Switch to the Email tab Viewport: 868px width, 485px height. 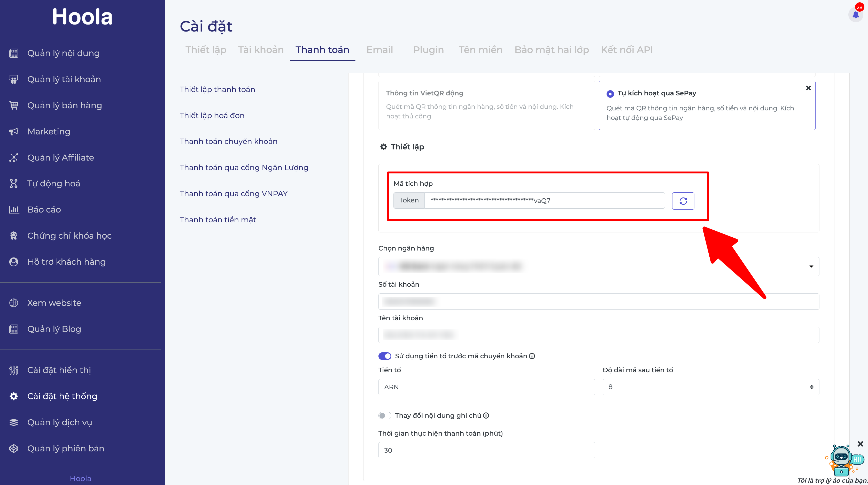pos(379,50)
